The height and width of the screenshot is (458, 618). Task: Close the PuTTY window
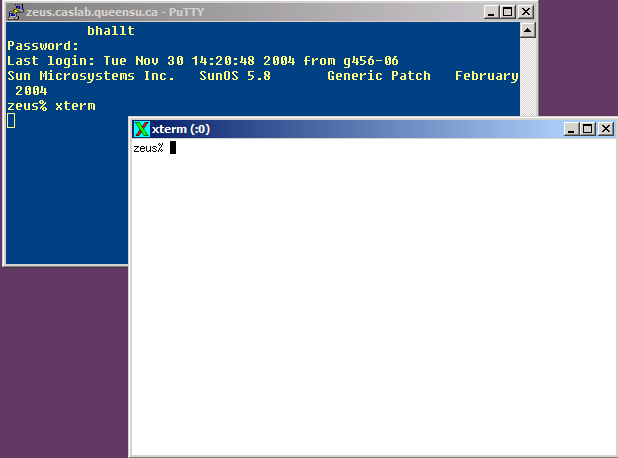pos(526,12)
